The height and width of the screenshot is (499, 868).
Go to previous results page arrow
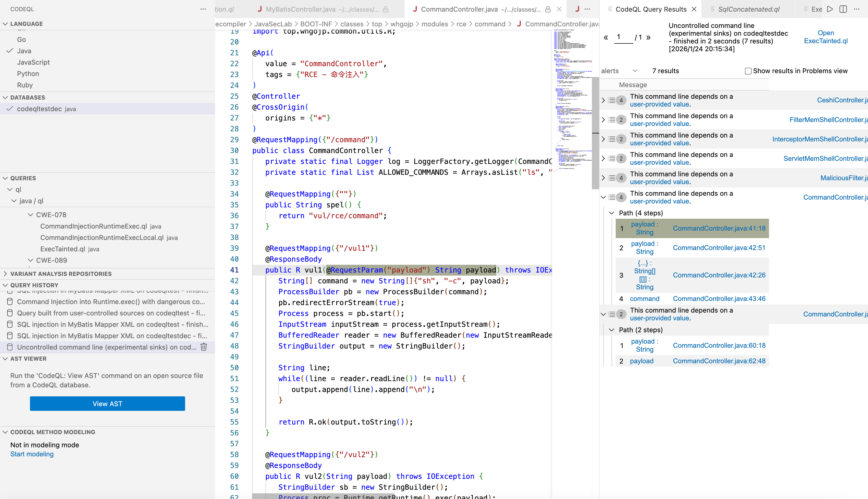tap(606, 37)
